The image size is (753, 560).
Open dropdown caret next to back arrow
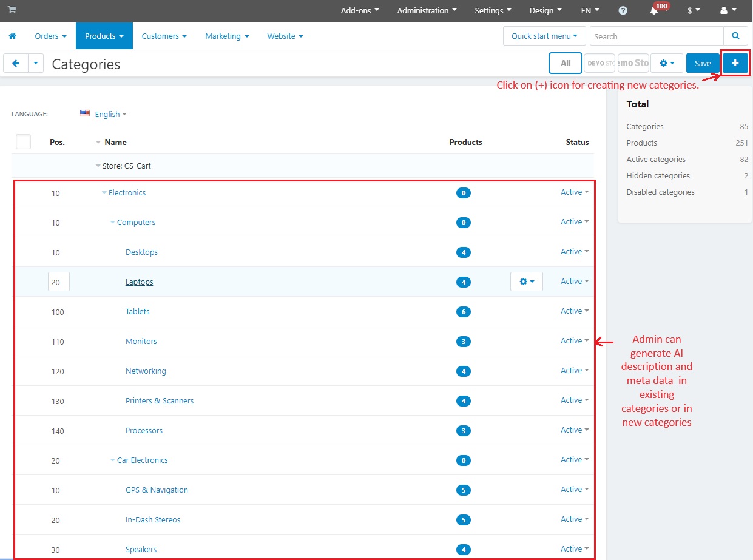tap(36, 64)
